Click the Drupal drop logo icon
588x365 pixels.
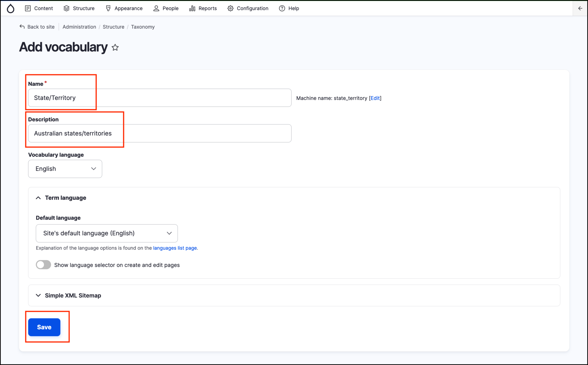(x=10, y=9)
